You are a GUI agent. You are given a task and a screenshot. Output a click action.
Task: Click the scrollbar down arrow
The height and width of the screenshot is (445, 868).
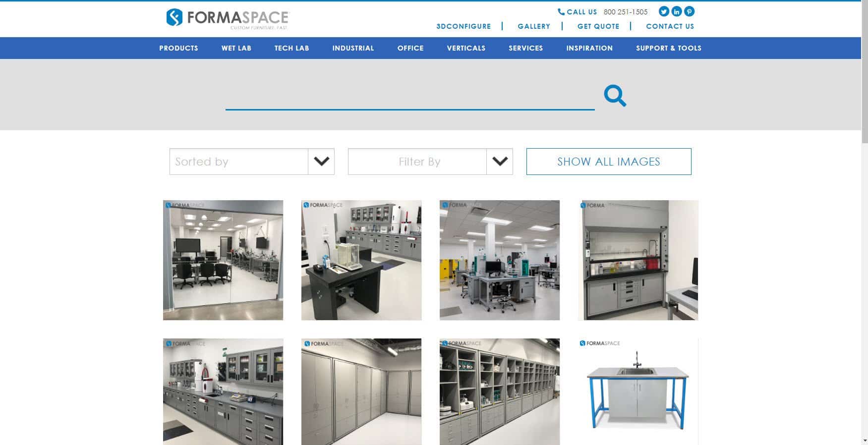[865, 441]
